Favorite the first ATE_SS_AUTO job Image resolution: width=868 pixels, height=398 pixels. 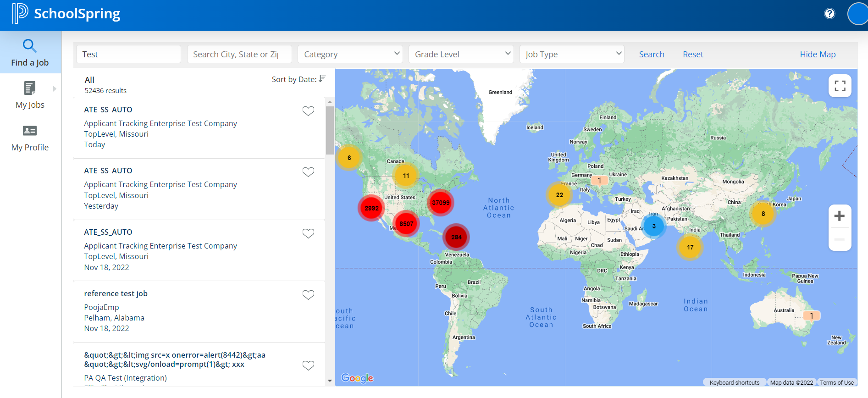tap(308, 111)
